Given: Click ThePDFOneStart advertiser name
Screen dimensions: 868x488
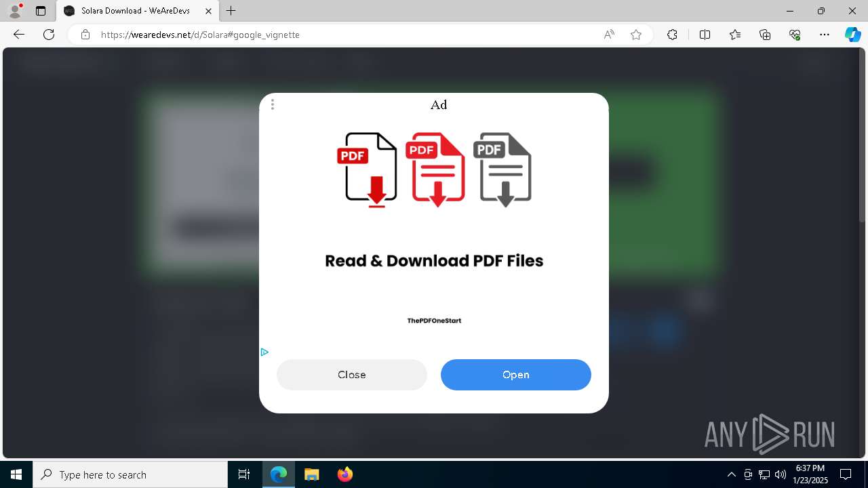Looking at the screenshot, I should pyautogui.click(x=434, y=321).
